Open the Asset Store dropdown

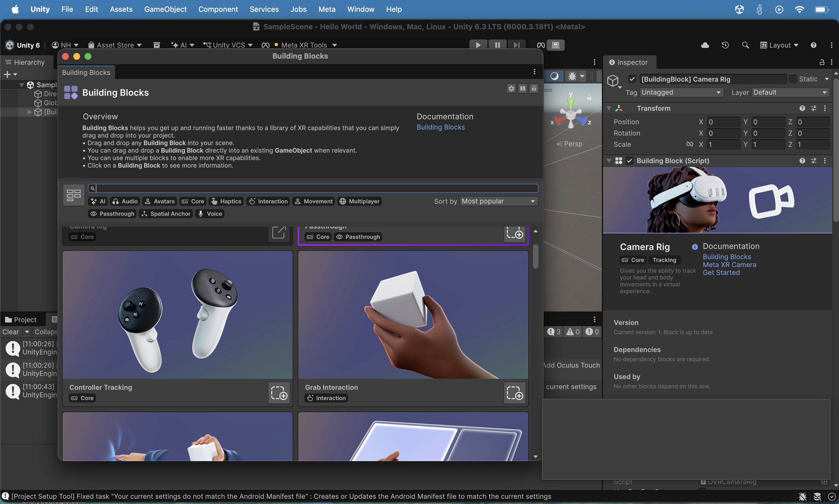point(115,45)
